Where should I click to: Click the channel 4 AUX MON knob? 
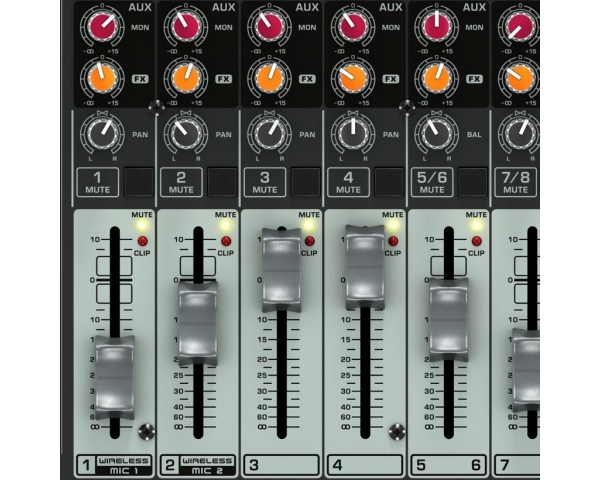pos(353,27)
